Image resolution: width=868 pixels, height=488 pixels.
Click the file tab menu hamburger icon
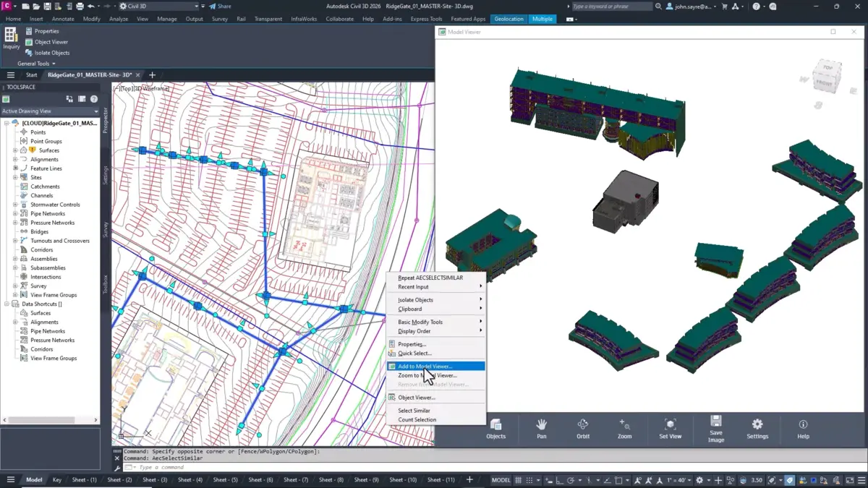10,74
